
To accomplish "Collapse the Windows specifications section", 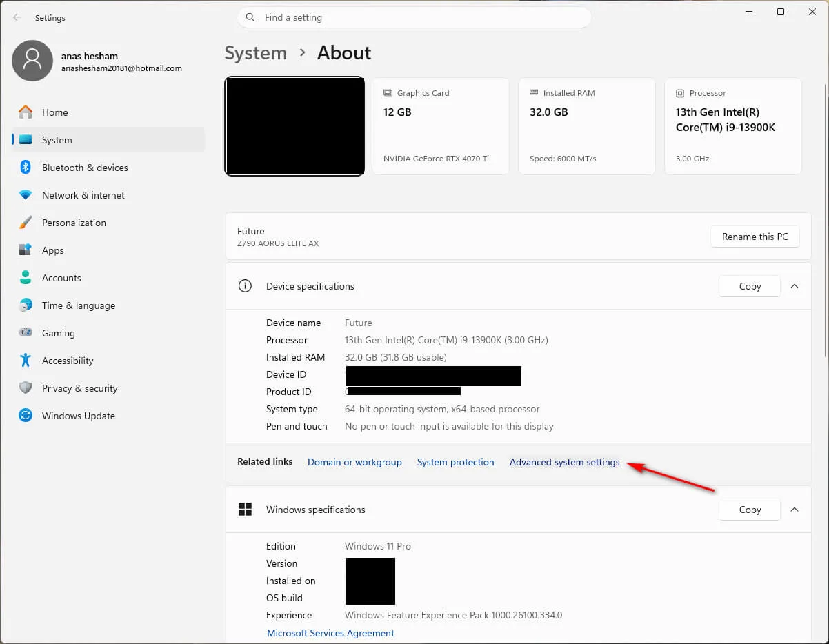I will pyautogui.click(x=795, y=510).
